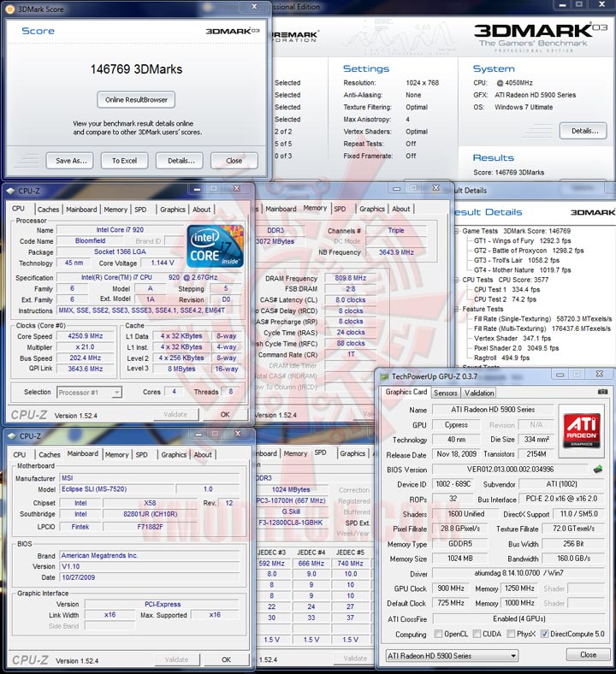Click Close button in GPU-Z
The width and height of the screenshot is (616, 674).
click(x=588, y=654)
